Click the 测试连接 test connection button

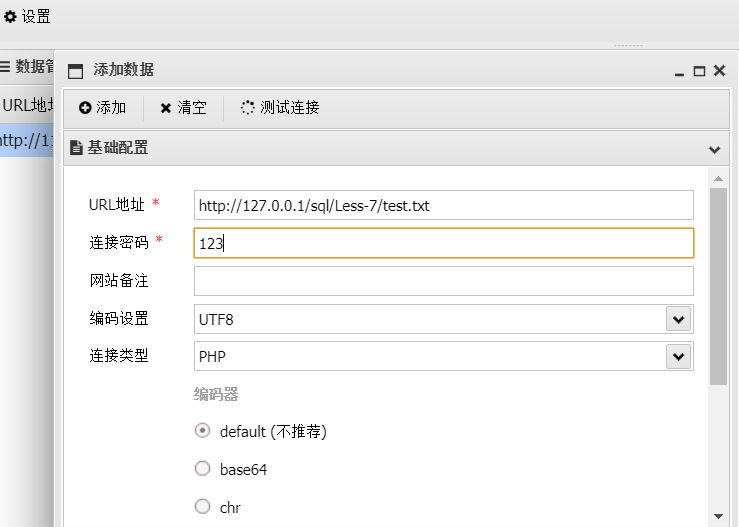(280, 107)
